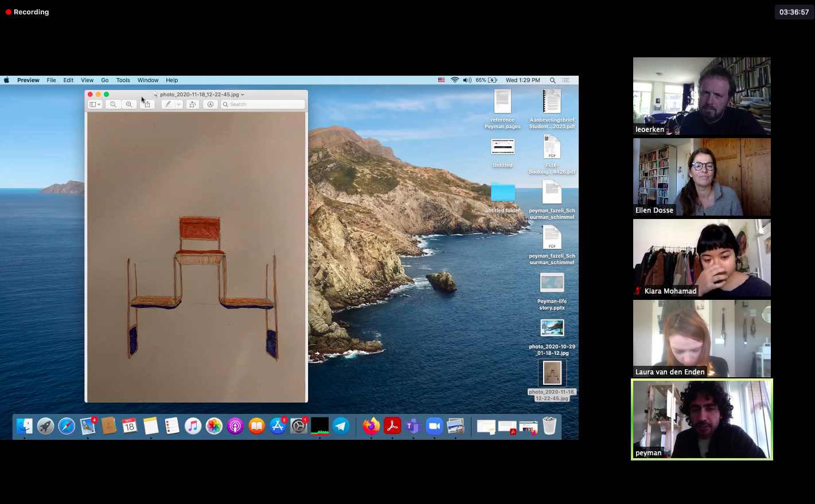Open Photos from the Dock
Screen dimensions: 815x504
click(x=214, y=426)
